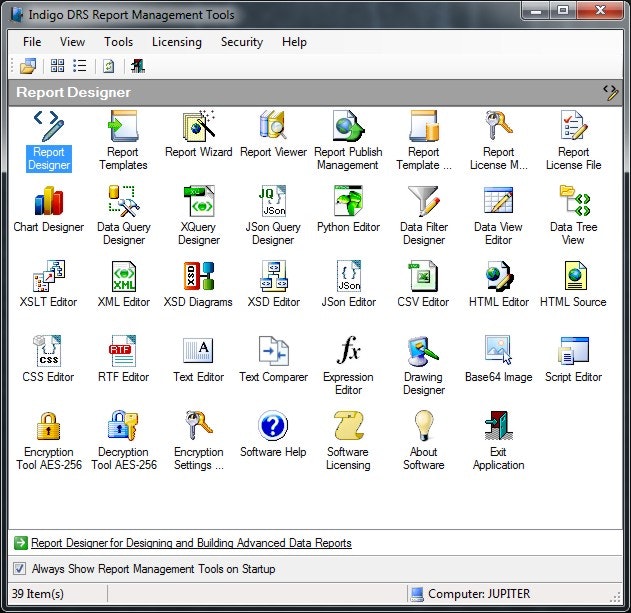
Task: Follow the Report Designer description link
Action: point(191,543)
